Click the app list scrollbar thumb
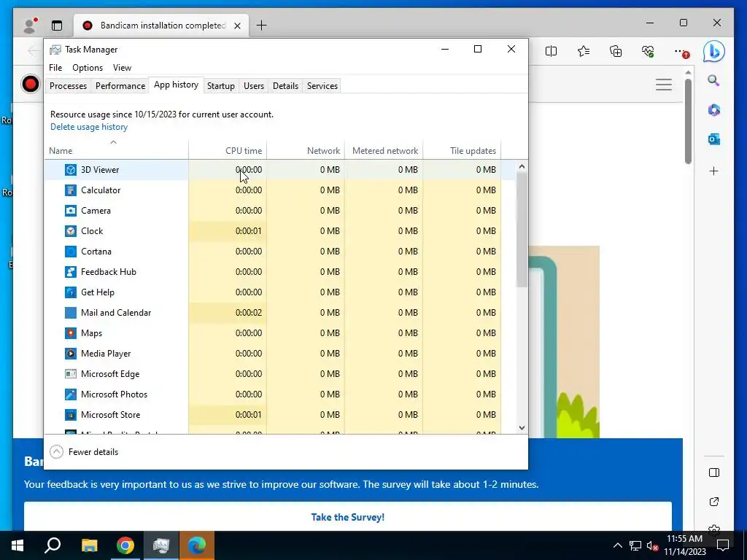Image resolution: width=747 pixels, height=560 pixels. point(522,230)
